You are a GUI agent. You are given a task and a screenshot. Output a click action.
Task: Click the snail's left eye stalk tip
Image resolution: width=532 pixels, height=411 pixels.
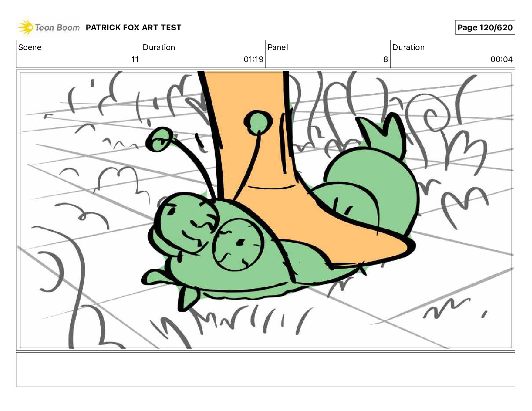click(160, 140)
